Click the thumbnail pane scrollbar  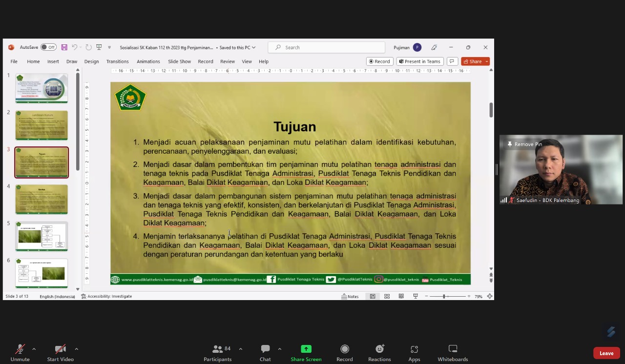pos(78,122)
